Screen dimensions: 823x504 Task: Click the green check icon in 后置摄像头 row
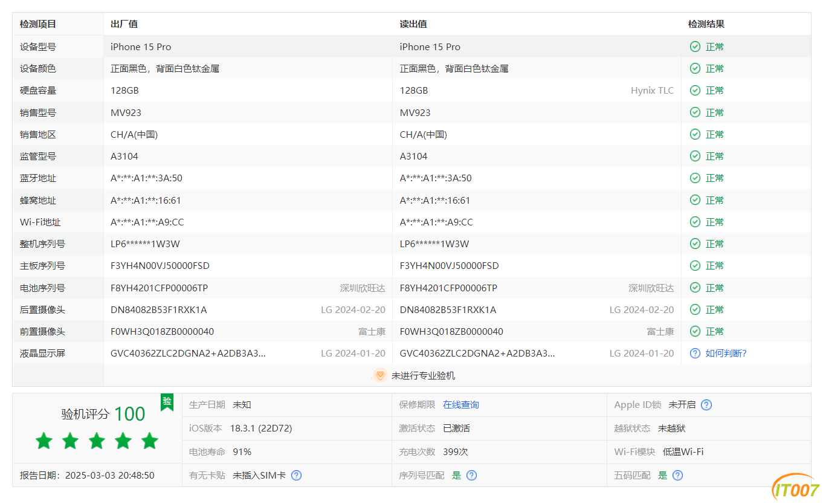coord(695,309)
